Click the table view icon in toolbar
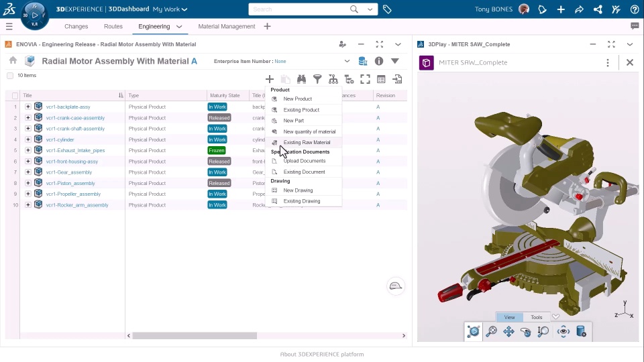This screenshot has width=644, height=362. 381,79
